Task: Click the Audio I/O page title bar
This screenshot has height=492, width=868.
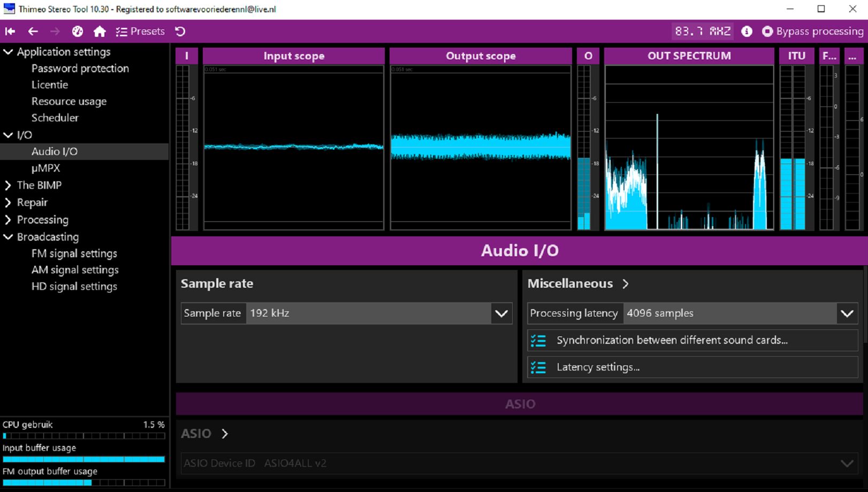Action: pyautogui.click(x=519, y=250)
